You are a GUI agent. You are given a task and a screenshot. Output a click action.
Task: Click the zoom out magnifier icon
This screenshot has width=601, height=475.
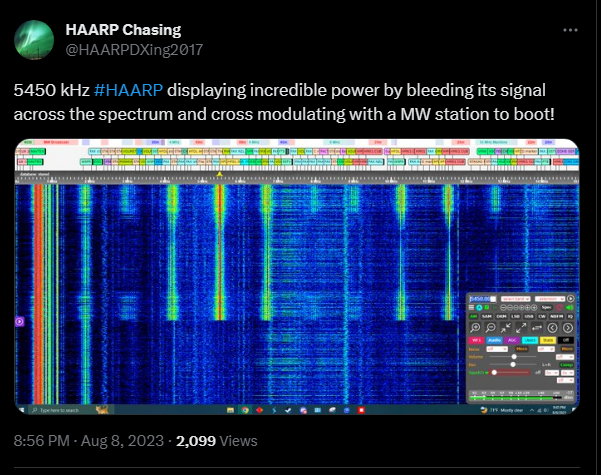490,328
